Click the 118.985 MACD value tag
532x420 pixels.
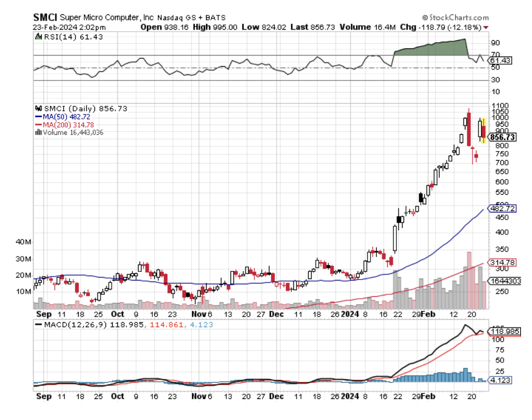pos(504,331)
